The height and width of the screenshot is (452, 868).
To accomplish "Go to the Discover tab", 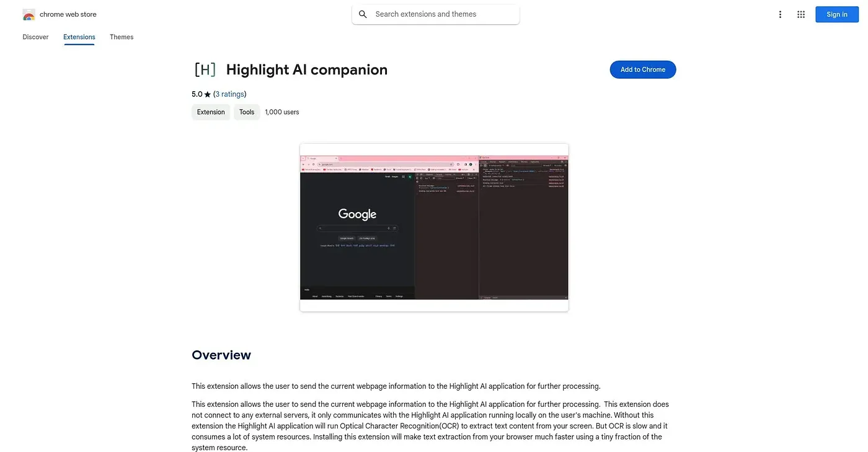I will coord(35,37).
